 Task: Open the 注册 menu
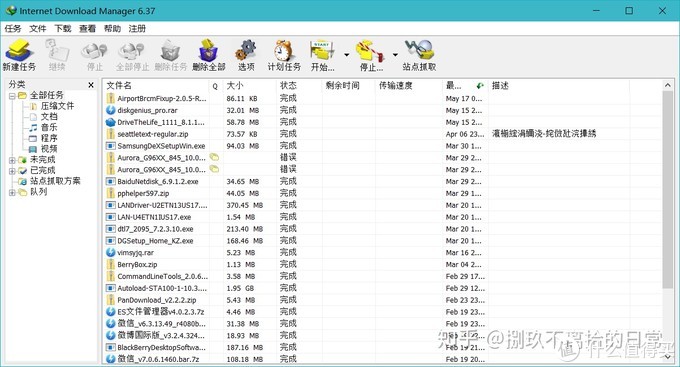point(137,29)
